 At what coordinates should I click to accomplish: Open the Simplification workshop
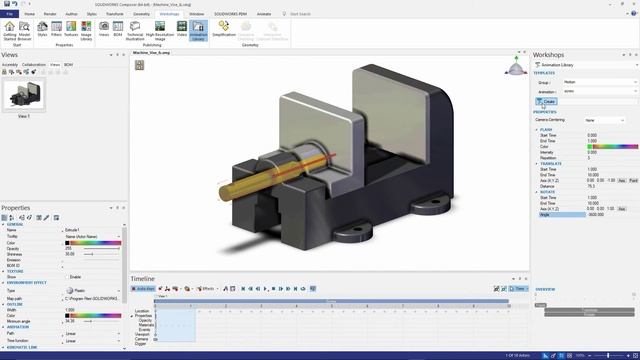point(224,29)
